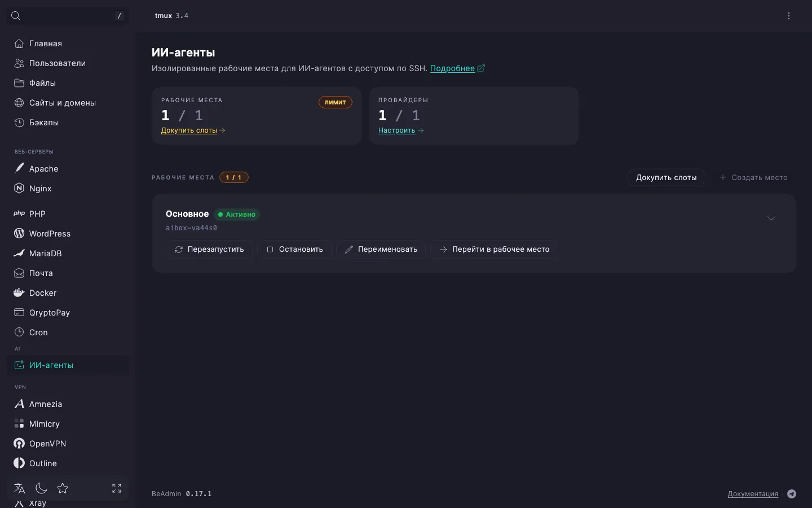The width and height of the screenshot is (812, 508).
Task: Navigate to Сайты и домены
Action: click(x=68, y=103)
